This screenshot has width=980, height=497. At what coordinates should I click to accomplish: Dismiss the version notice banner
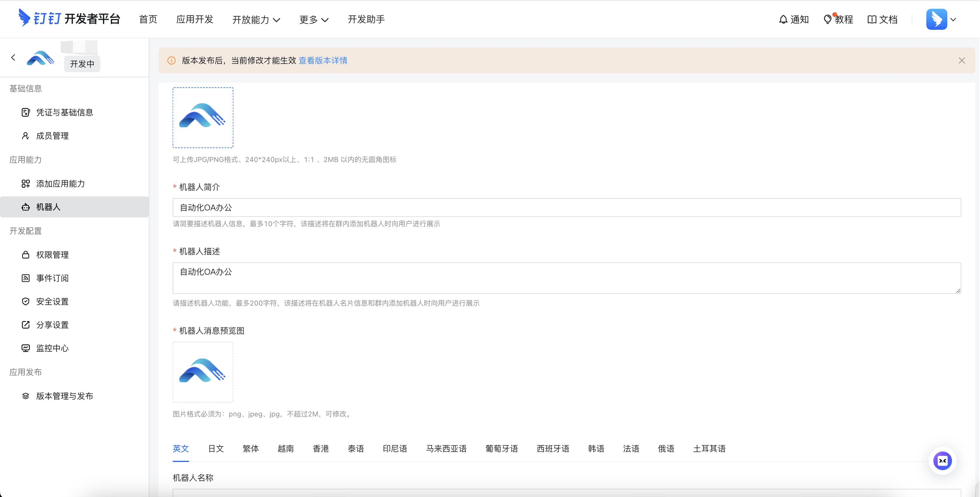click(962, 60)
